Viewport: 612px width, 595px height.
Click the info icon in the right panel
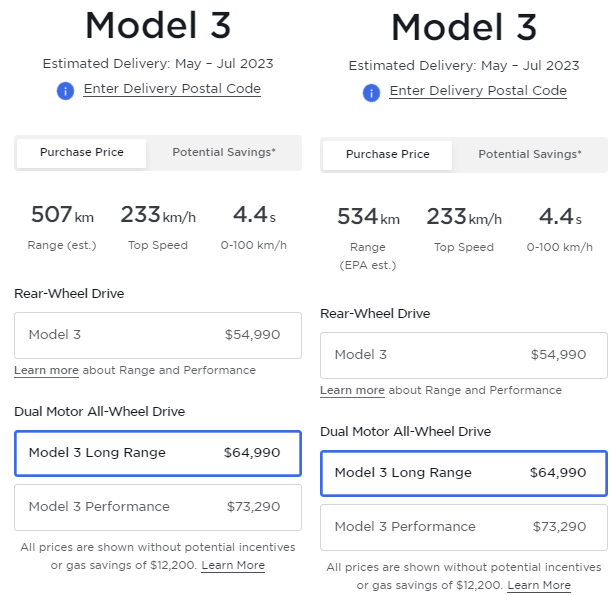[x=372, y=93]
